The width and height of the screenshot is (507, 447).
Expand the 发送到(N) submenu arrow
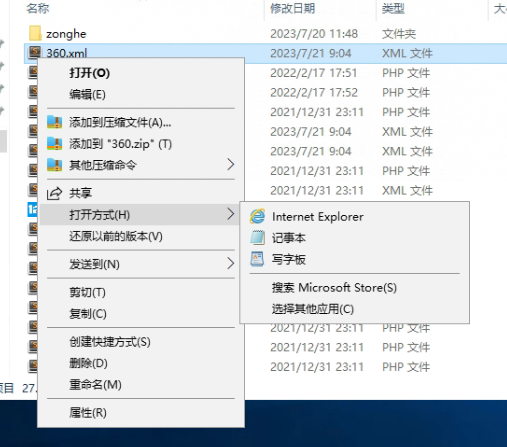[x=231, y=263]
